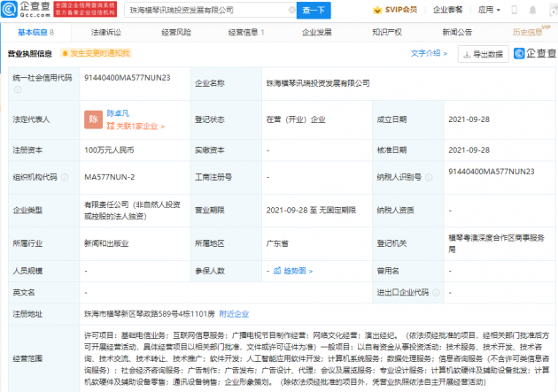This screenshot has height=392, width=558.
Task: Click info icon beside 统一社会信用代码
Action: (18, 90)
